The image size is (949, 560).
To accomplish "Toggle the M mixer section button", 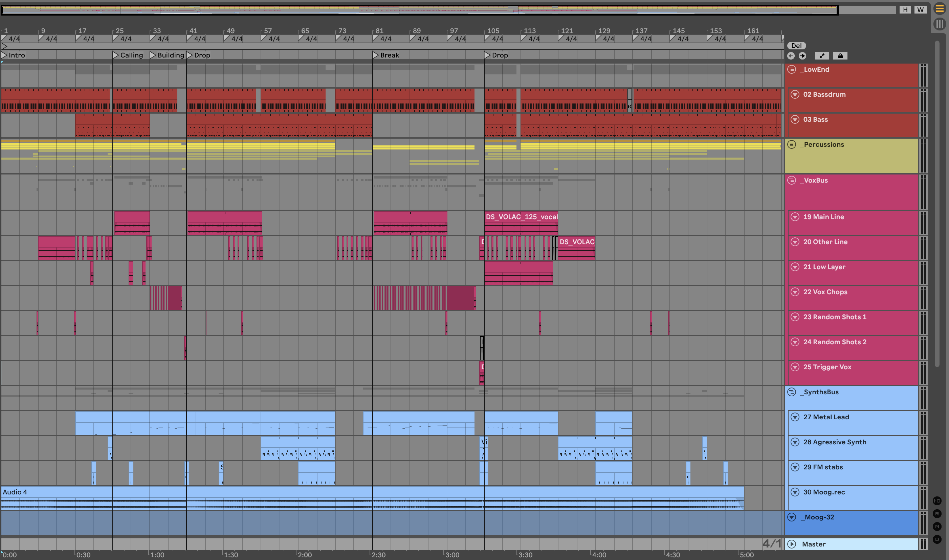I will click(x=937, y=527).
